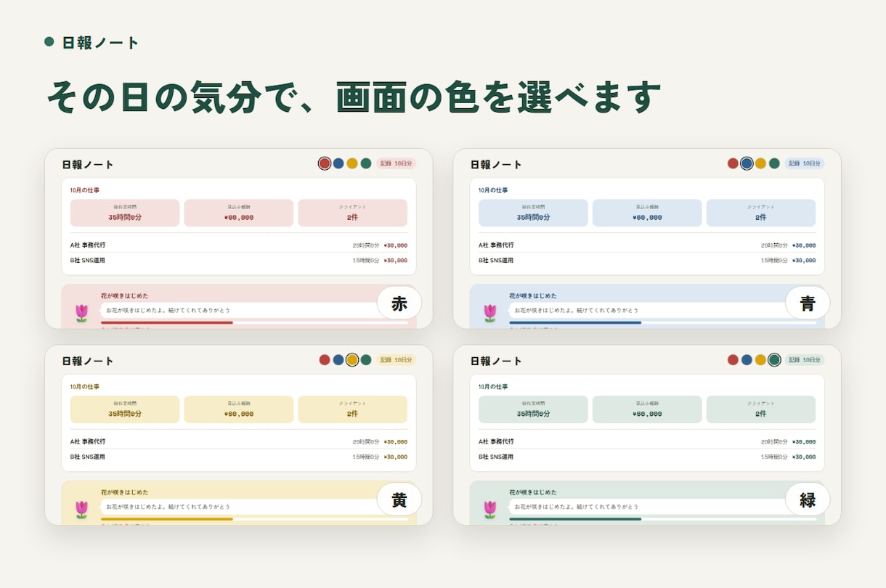Click the tulip icon in the blue-themed panel
The height and width of the screenshot is (588, 886).
[x=490, y=313]
